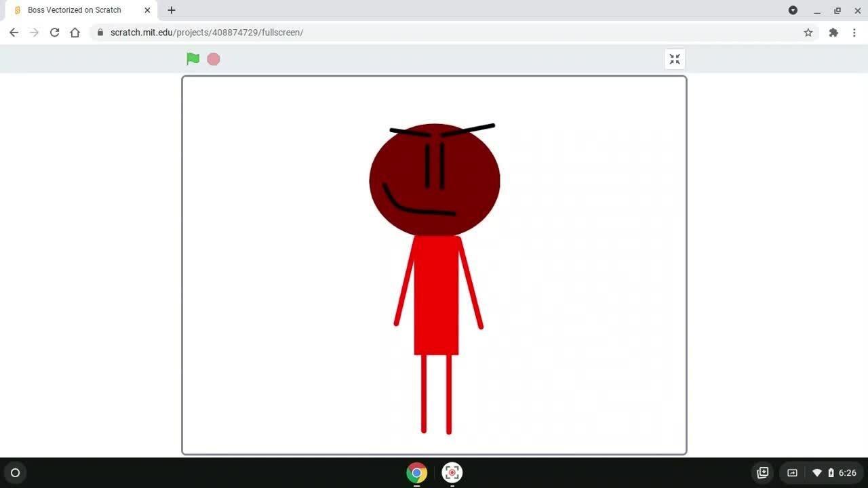Click the 6:26 clock in system tray

[848, 473]
